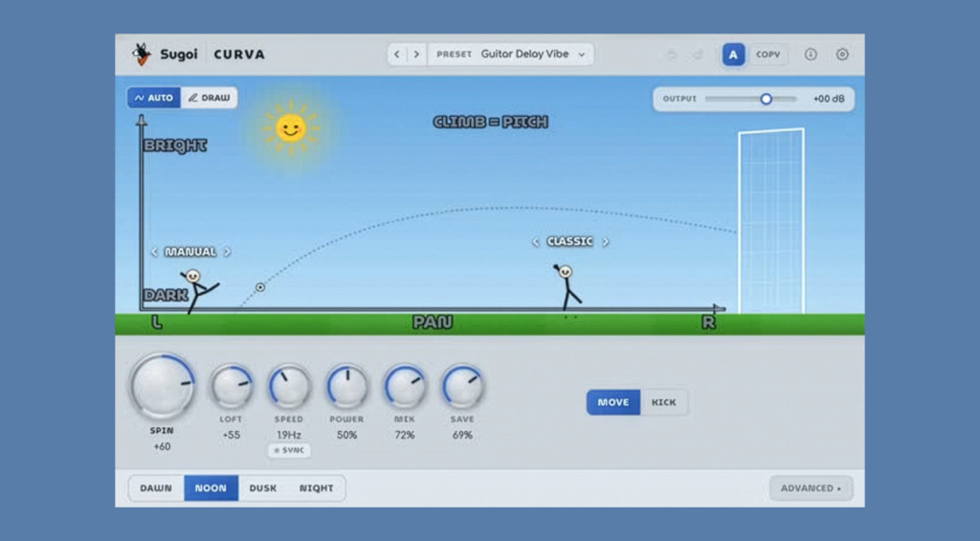Switch to AUTO mode
This screenshot has height=541, width=980.
click(x=154, y=98)
